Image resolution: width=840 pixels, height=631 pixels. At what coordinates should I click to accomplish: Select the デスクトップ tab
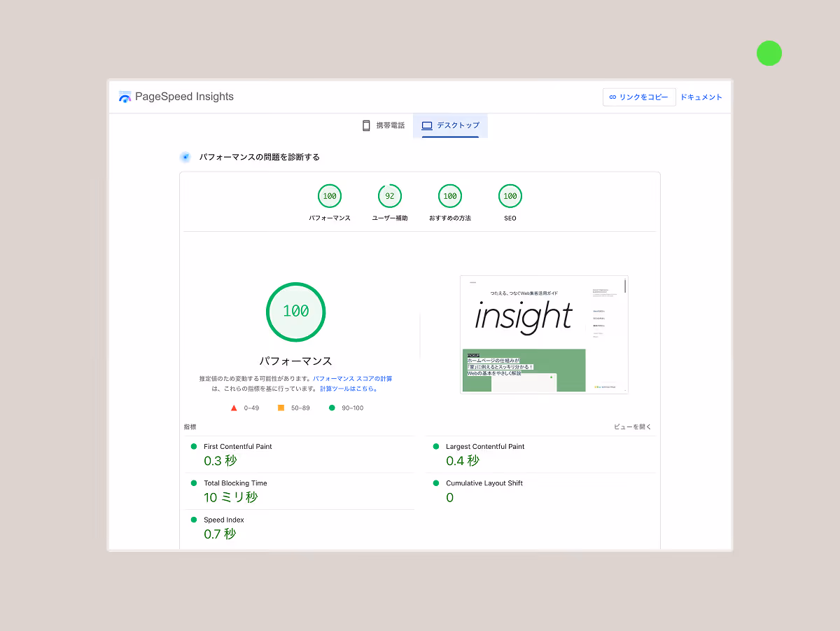(x=450, y=125)
